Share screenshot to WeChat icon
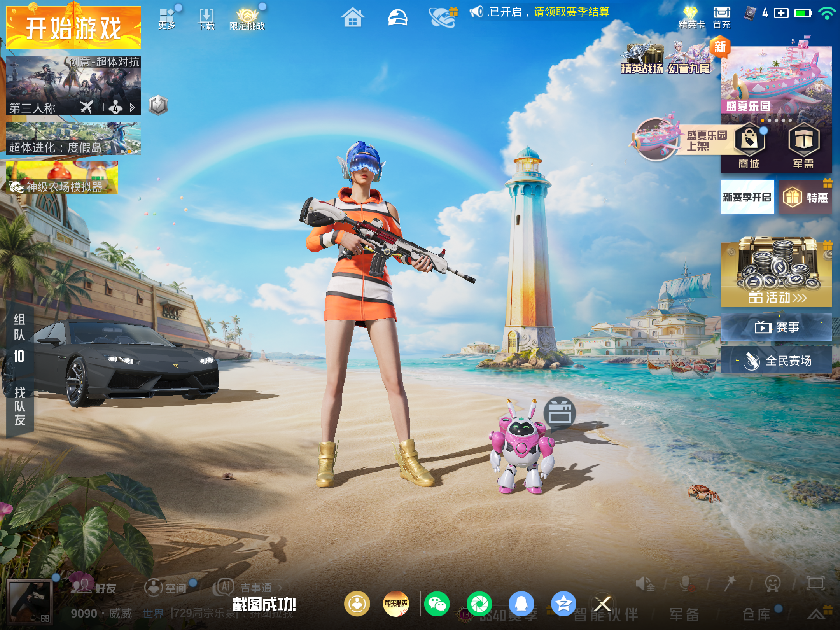Viewport: 840px width, 630px height. coord(437,604)
